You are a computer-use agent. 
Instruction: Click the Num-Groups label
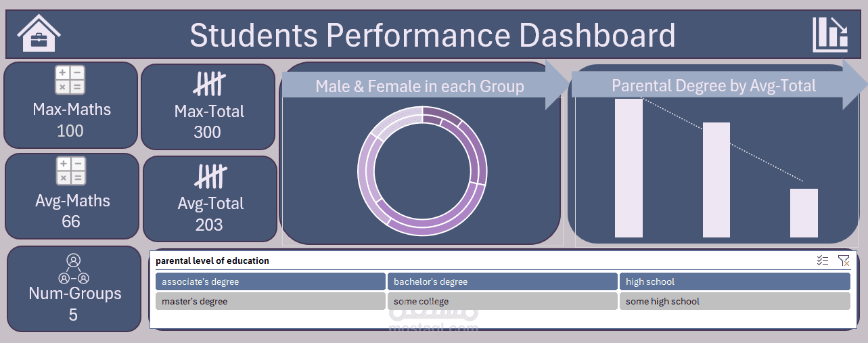click(x=75, y=293)
